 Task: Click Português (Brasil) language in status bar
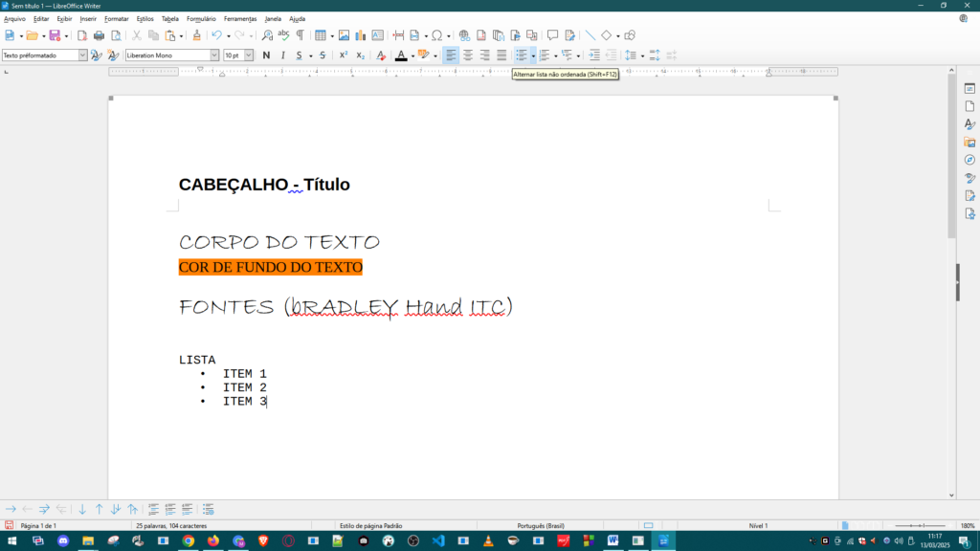(x=541, y=526)
